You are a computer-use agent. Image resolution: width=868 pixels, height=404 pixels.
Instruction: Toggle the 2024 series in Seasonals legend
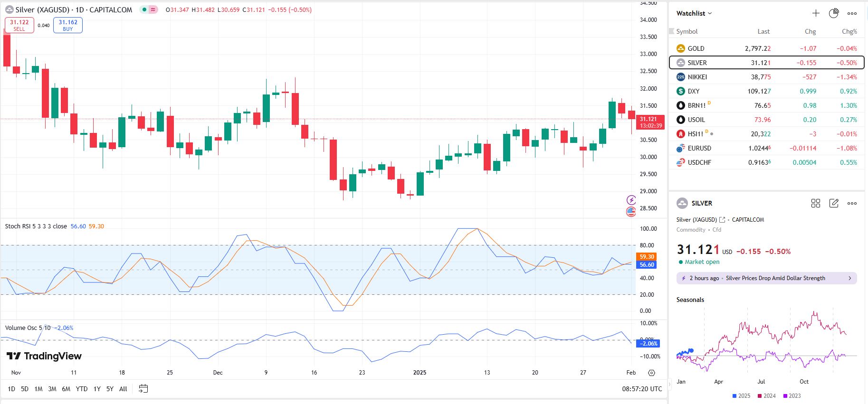pos(766,396)
